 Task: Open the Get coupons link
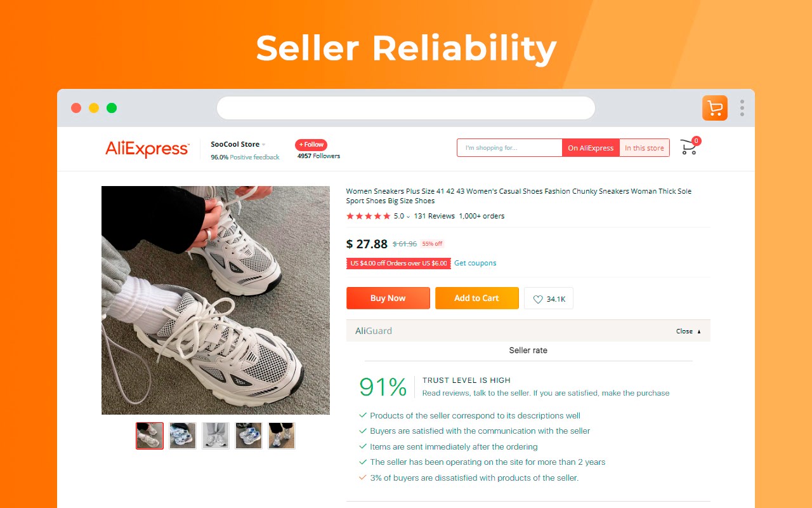(475, 263)
